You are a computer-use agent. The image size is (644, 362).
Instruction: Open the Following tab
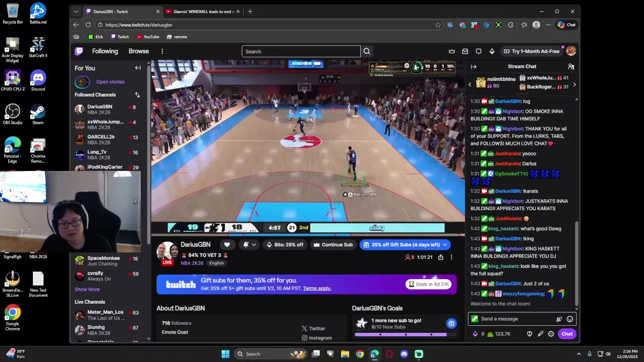pyautogui.click(x=105, y=51)
